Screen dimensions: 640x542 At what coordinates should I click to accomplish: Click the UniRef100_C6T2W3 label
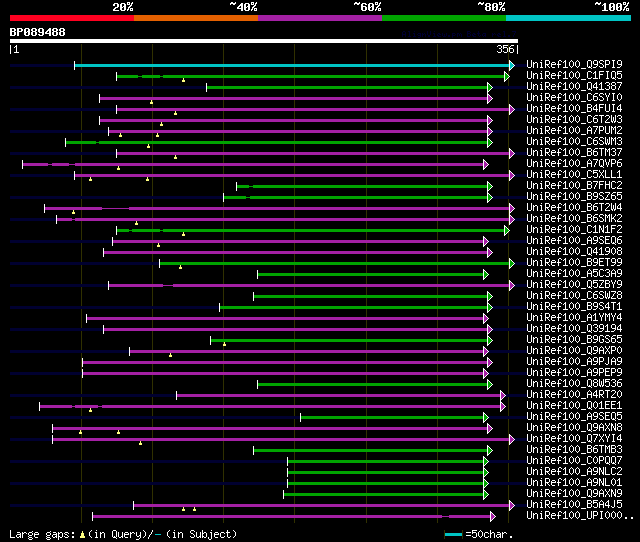tap(574, 120)
